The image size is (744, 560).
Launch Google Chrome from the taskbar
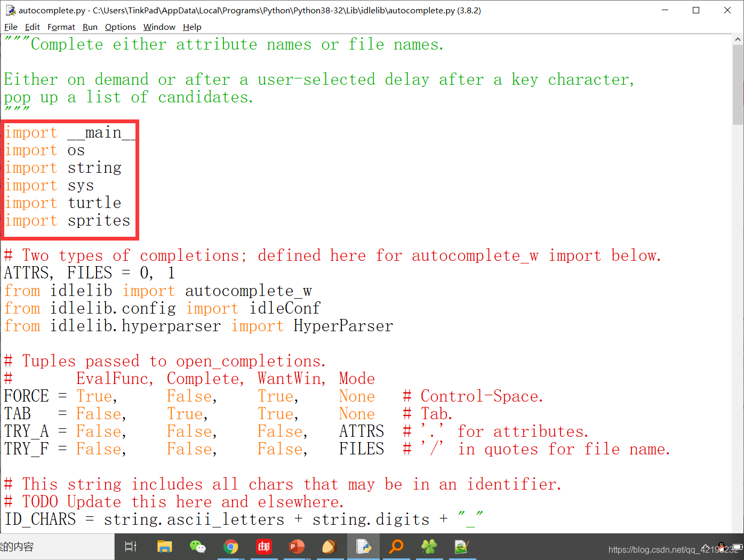tap(231, 547)
